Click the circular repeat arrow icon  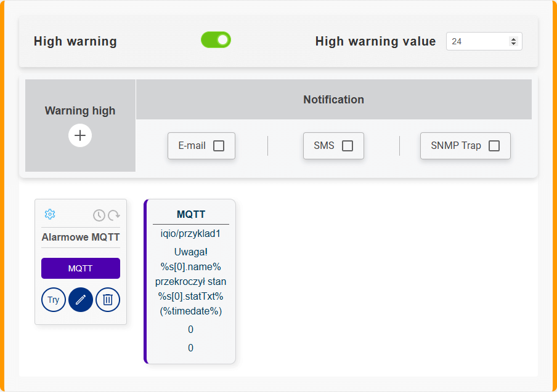[114, 215]
